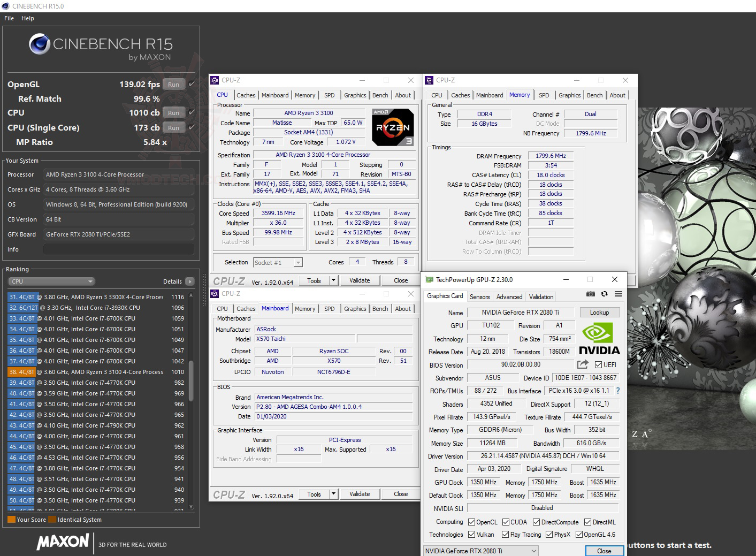This screenshot has height=556, width=756.
Task: Click Validate in the top CPU-Z window
Action: pos(360,280)
